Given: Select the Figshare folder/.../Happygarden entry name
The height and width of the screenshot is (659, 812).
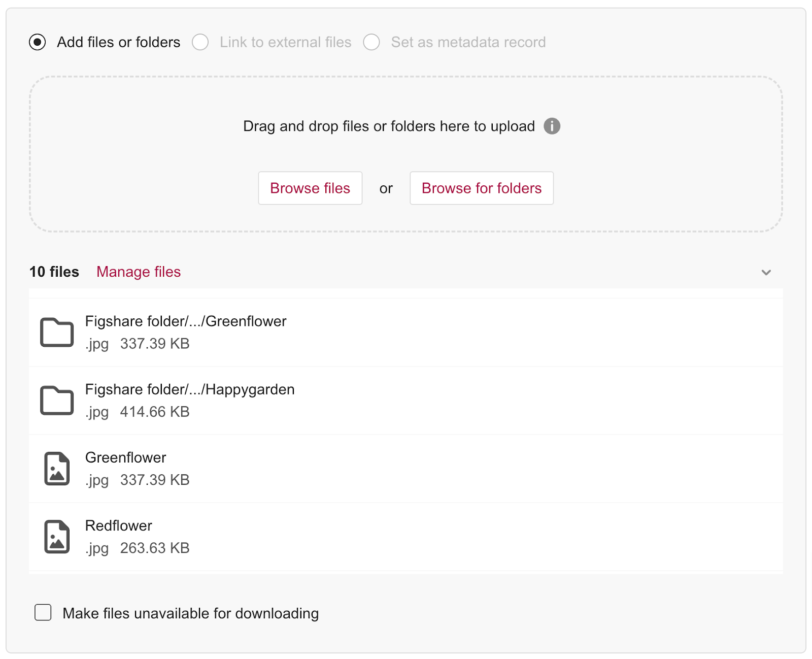Looking at the screenshot, I should pyautogui.click(x=190, y=389).
